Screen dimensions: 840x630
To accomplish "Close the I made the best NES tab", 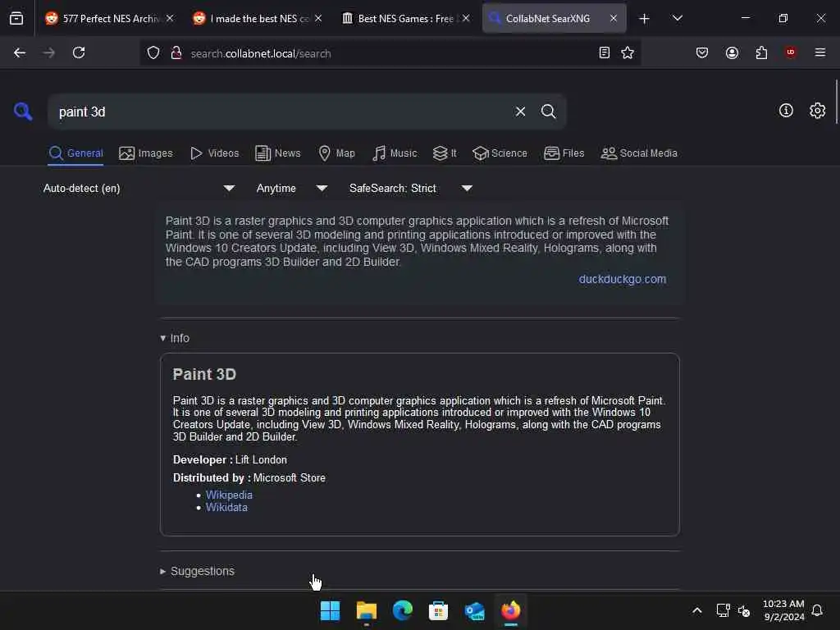I will [318, 18].
